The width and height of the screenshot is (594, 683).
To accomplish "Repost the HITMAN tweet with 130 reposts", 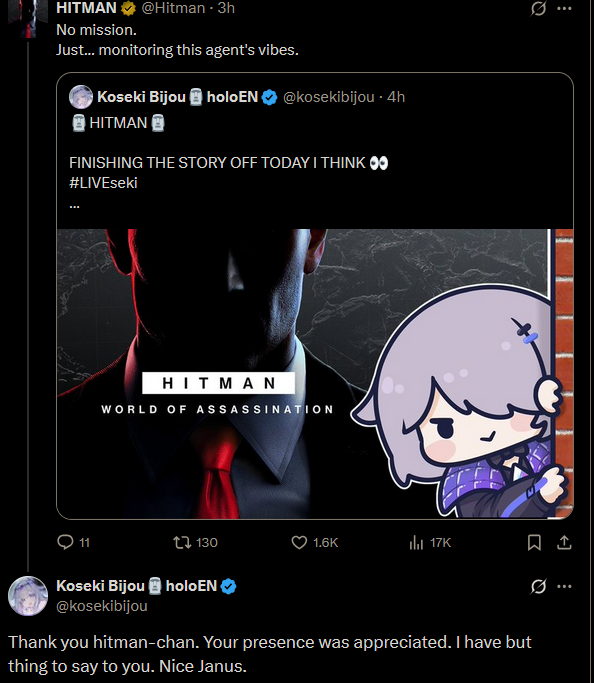I will coord(182,542).
